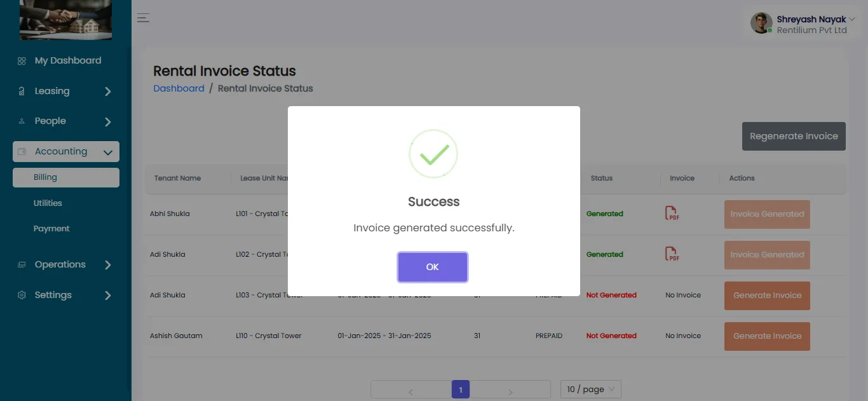This screenshot has height=401, width=868.
Task: Expand the Settings menu chevron
Action: [108, 296]
